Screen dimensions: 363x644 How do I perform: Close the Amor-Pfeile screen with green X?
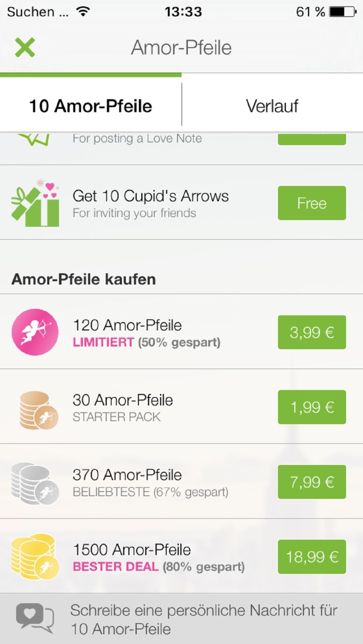tap(25, 47)
